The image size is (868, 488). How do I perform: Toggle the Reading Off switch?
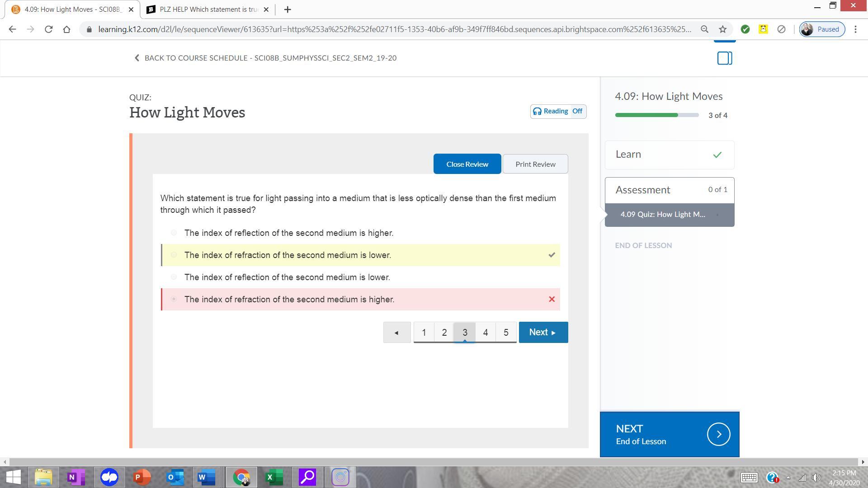tap(558, 111)
